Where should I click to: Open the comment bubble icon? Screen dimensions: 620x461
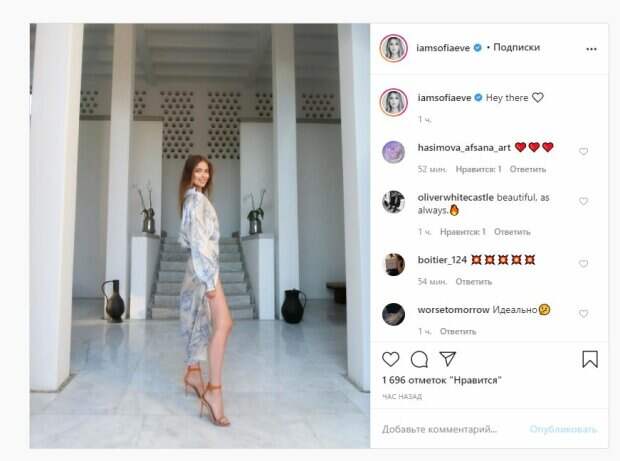(419, 359)
